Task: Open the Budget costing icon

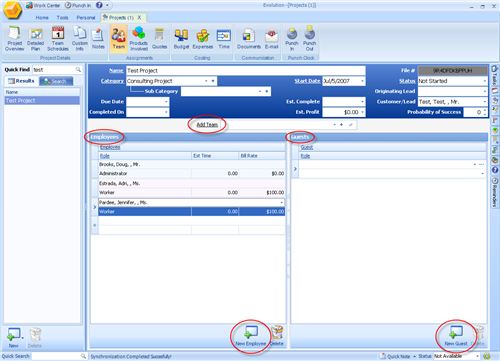Action: [181, 39]
